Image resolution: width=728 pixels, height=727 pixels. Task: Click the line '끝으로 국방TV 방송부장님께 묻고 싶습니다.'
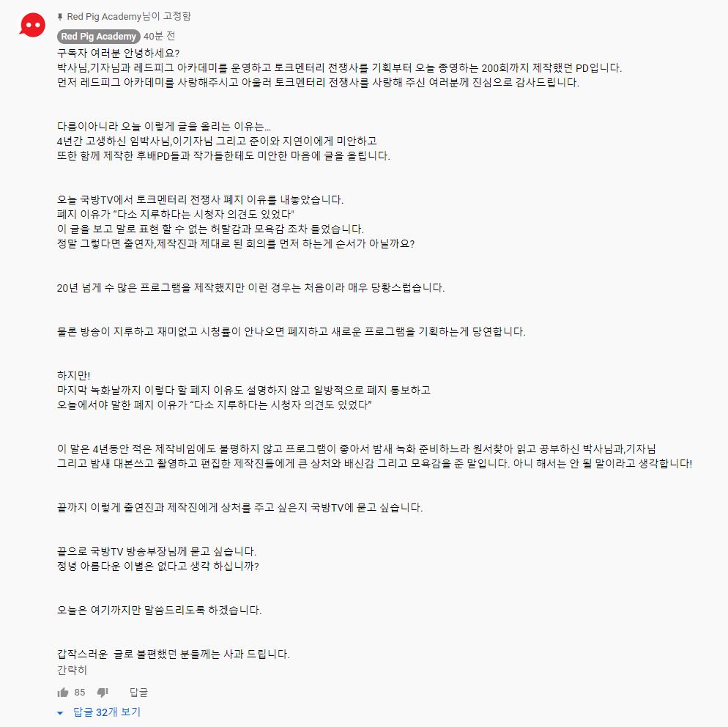tap(157, 551)
